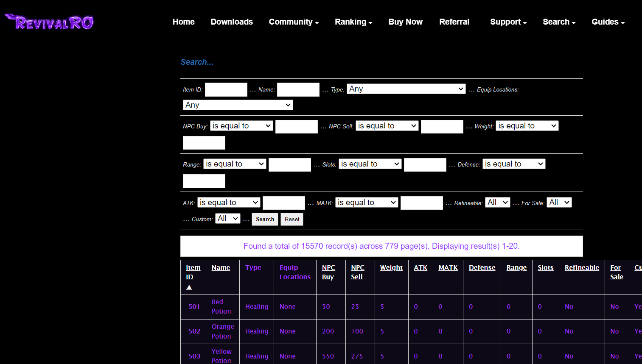Expand the item Type dropdown
Viewport: 642px width, 364px height.
406,89
